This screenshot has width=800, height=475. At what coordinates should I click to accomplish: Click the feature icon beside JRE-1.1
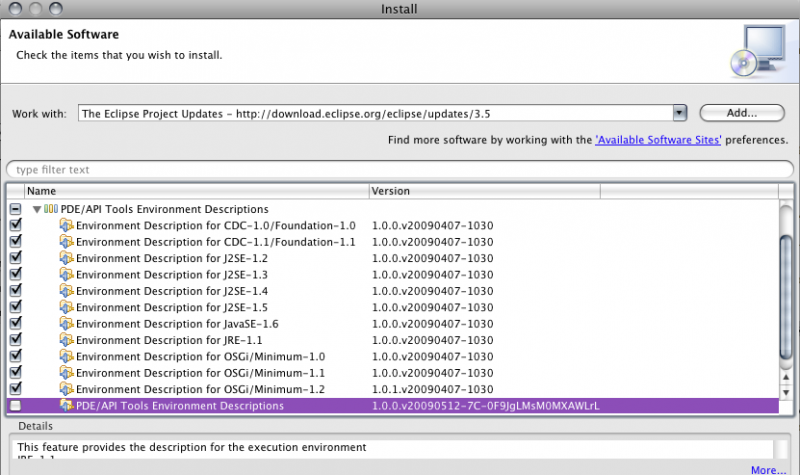click(x=66, y=340)
